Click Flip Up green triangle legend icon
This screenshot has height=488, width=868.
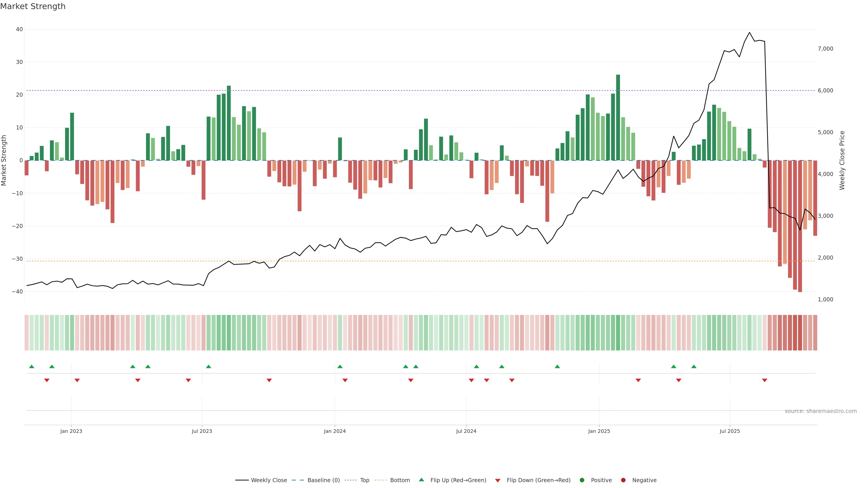pos(421,480)
